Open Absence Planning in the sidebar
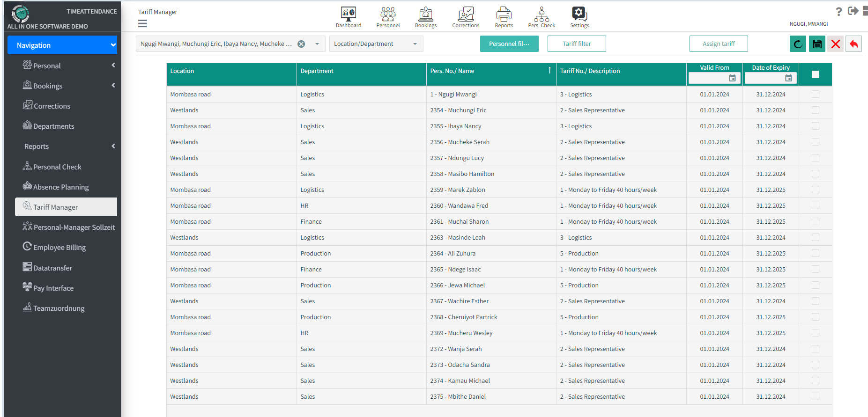 tap(56, 187)
